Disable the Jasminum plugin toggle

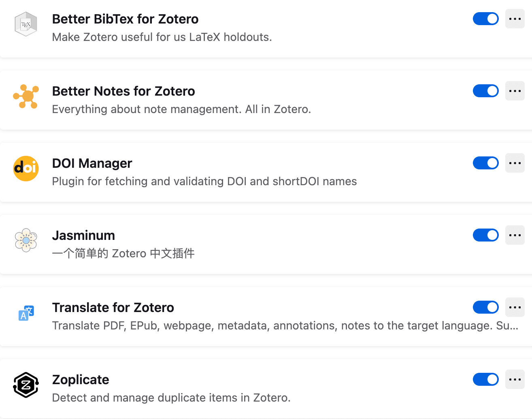tap(486, 235)
